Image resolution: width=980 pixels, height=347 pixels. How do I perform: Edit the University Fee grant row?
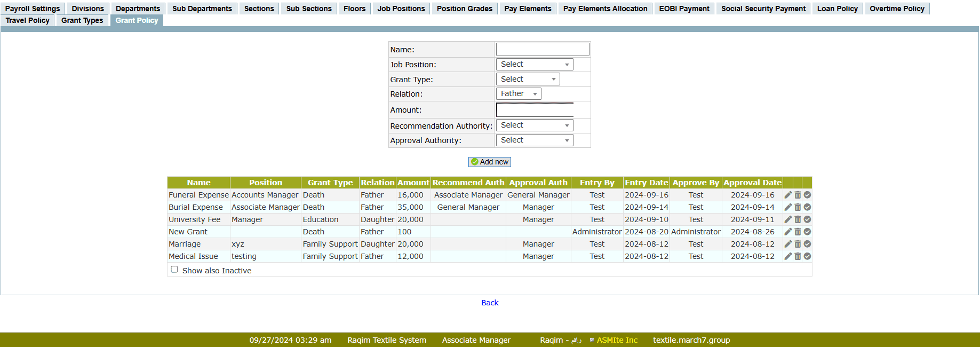(x=788, y=219)
